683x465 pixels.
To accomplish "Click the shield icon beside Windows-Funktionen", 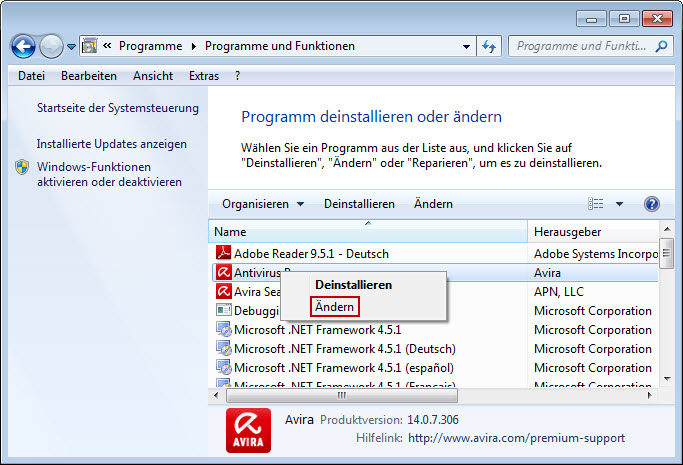I will [22, 167].
